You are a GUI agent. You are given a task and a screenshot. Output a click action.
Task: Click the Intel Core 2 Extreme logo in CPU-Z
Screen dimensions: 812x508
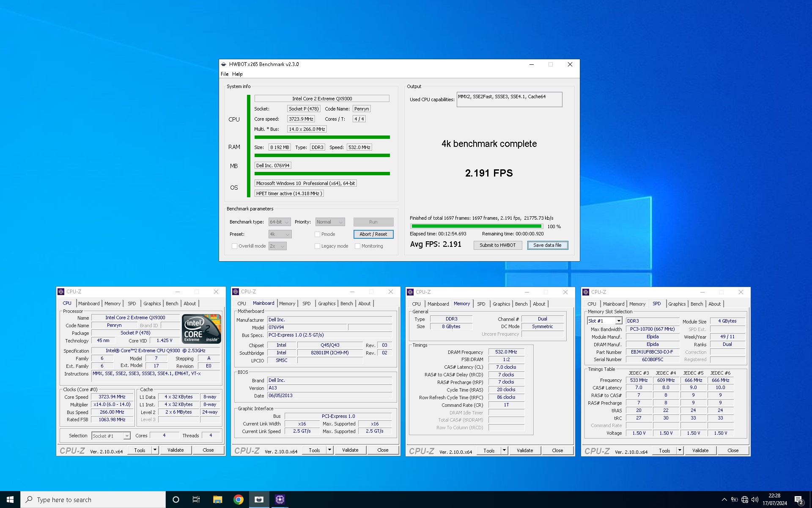(202, 329)
